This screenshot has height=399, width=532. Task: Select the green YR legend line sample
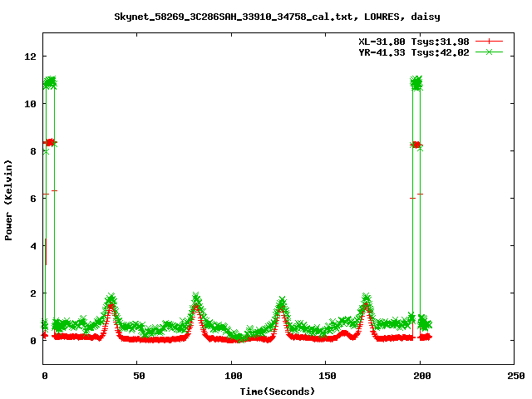click(490, 52)
